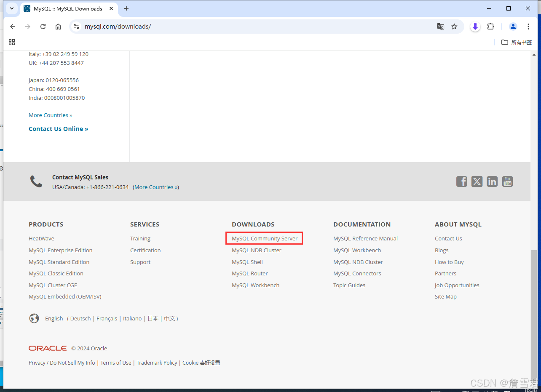
Task: Close the MySQL Downloads tab
Action: [112, 8]
